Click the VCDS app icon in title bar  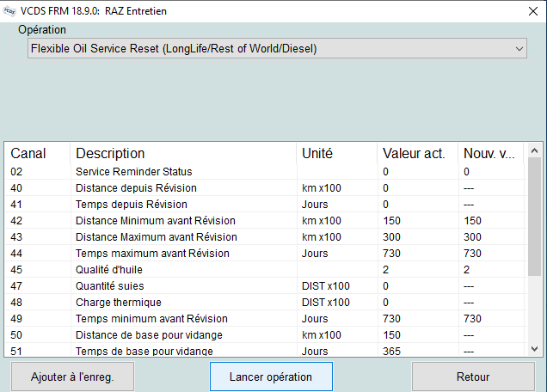click(9, 11)
